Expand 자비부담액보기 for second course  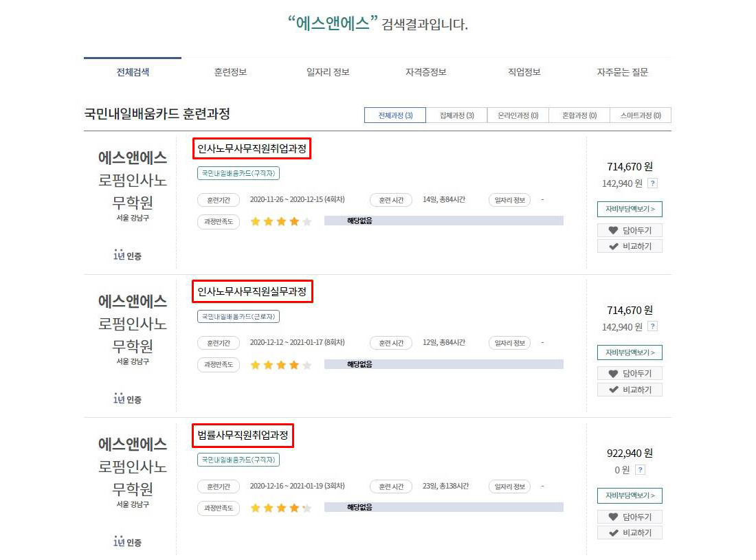coord(630,352)
